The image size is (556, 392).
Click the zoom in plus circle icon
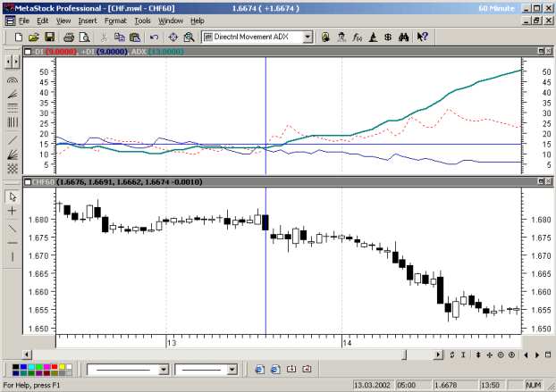pos(511,354)
